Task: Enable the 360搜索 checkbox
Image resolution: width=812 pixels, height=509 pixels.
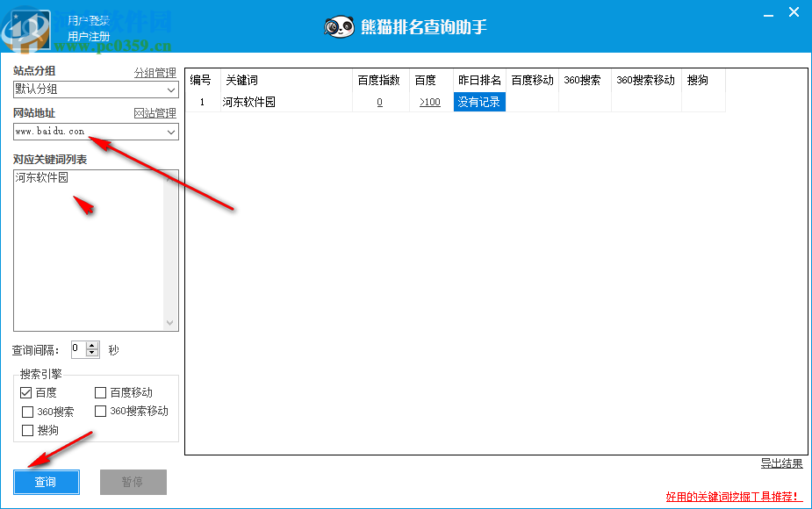Action: [x=26, y=412]
